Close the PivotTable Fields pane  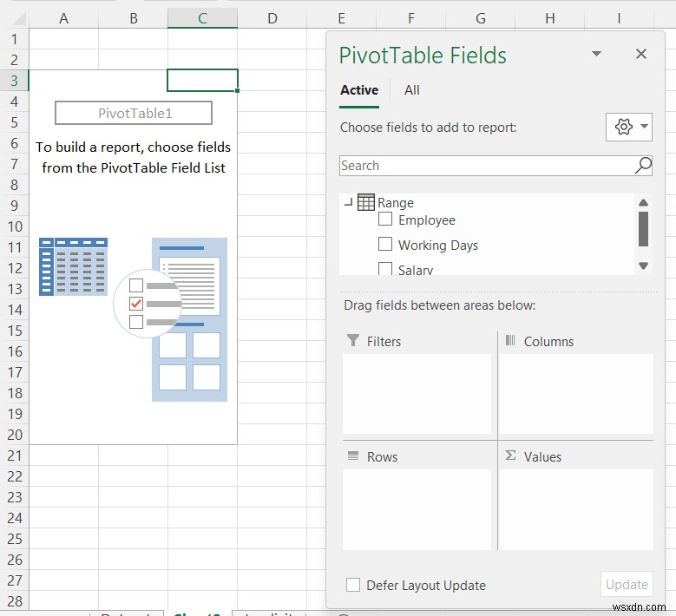click(641, 55)
